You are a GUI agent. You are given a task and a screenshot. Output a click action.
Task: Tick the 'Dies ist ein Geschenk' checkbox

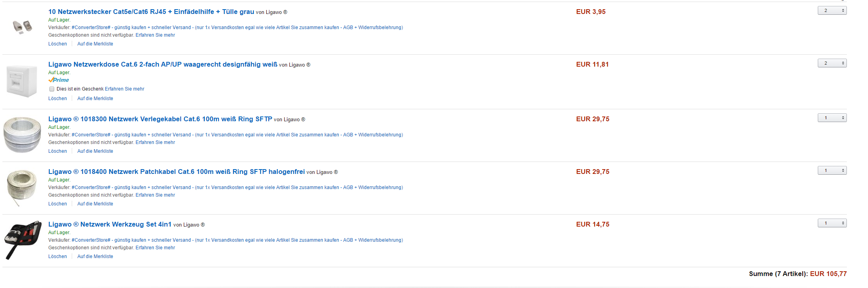(x=52, y=89)
